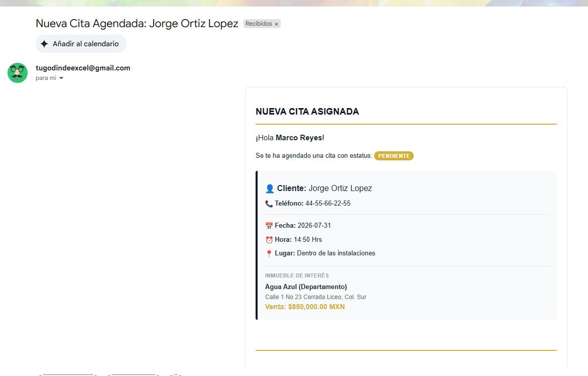
Task: Click the alarm clock icon beside Hora
Action: coord(269,240)
